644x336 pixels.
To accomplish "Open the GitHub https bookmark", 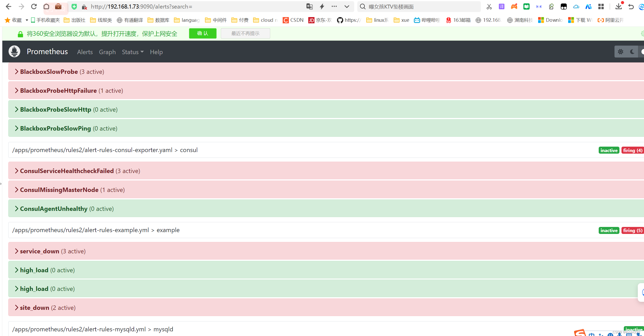I will click(x=349, y=20).
